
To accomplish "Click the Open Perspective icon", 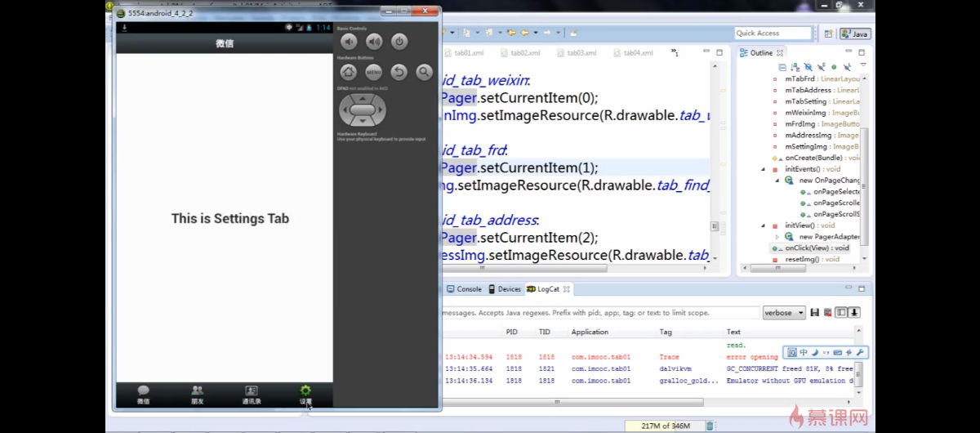I will pos(828,33).
